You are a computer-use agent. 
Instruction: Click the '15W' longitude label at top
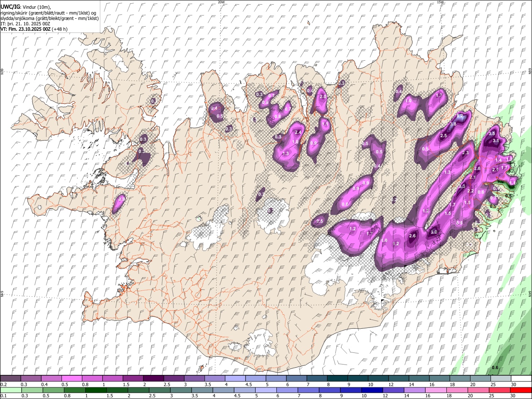click(441, 2)
